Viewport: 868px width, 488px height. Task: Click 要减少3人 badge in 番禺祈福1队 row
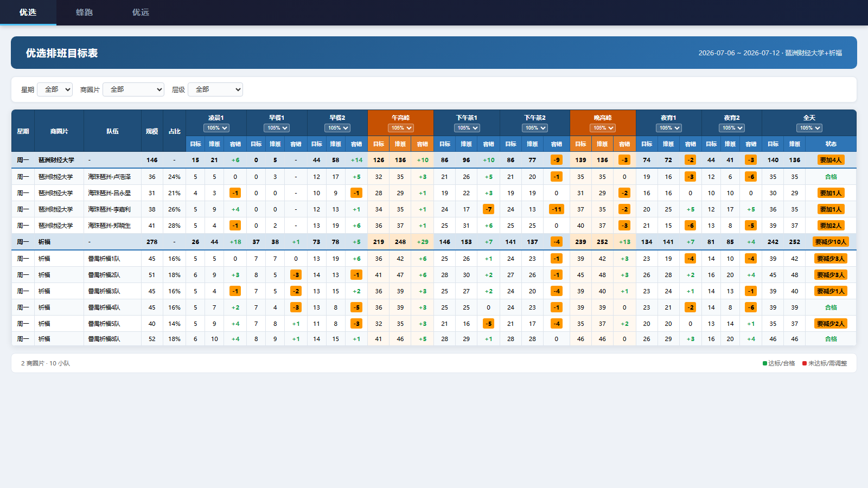(831, 259)
